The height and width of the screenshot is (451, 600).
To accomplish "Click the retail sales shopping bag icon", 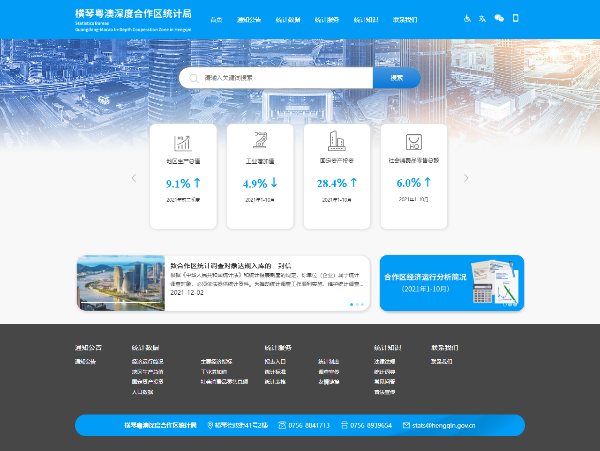I will click(x=414, y=142).
